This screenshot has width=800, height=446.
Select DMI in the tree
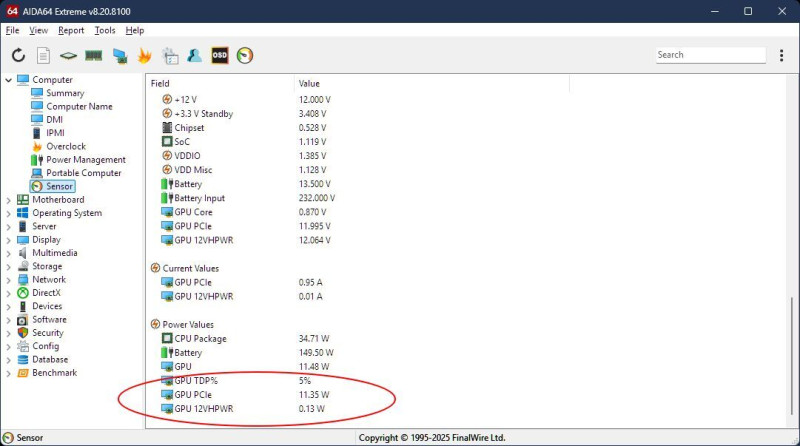click(55, 119)
